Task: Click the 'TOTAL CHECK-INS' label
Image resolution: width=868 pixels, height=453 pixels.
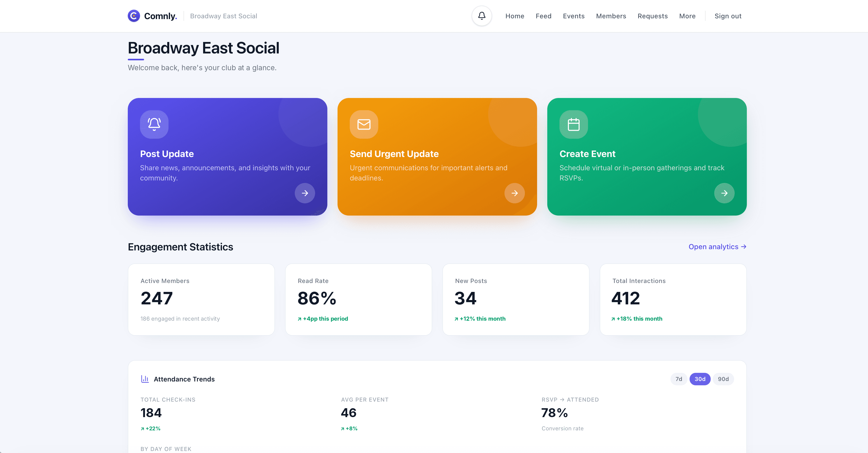Action: pyautogui.click(x=168, y=400)
